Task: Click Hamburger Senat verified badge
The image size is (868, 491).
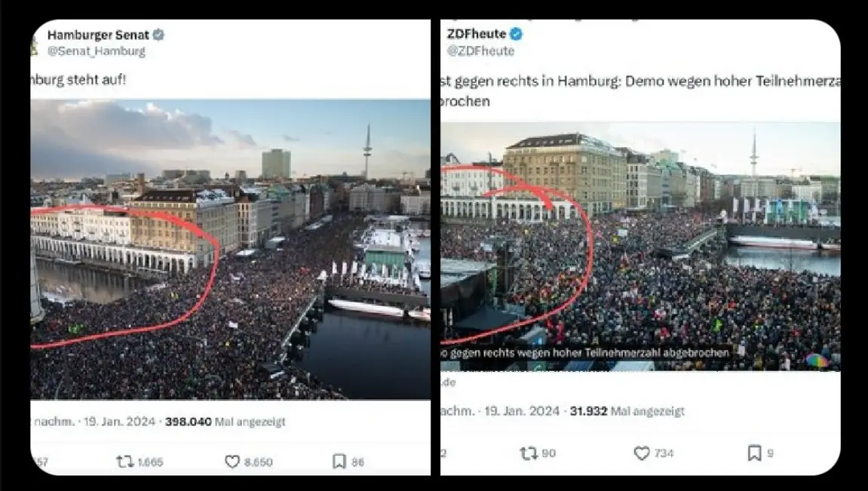Action: click(x=158, y=35)
